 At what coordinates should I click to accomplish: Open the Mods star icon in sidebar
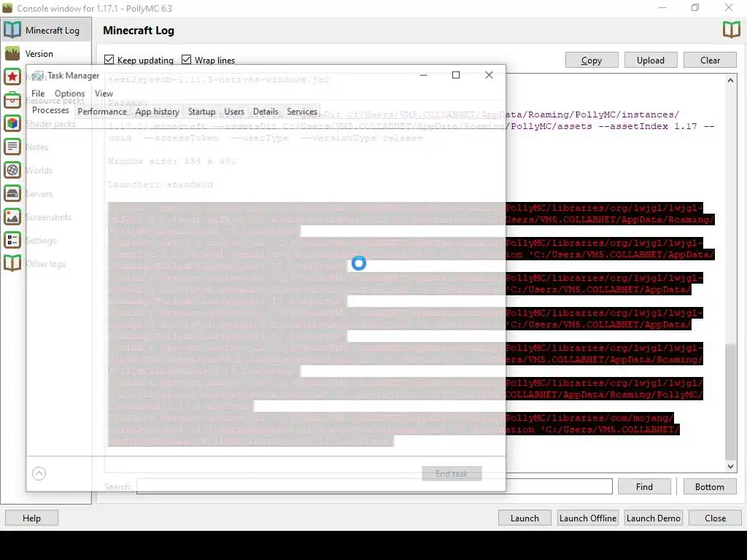[12, 77]
